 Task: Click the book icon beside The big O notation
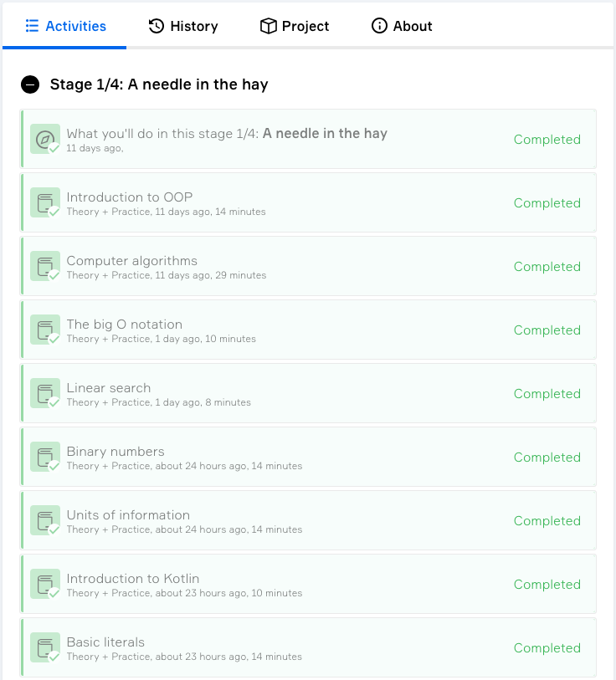45,330
